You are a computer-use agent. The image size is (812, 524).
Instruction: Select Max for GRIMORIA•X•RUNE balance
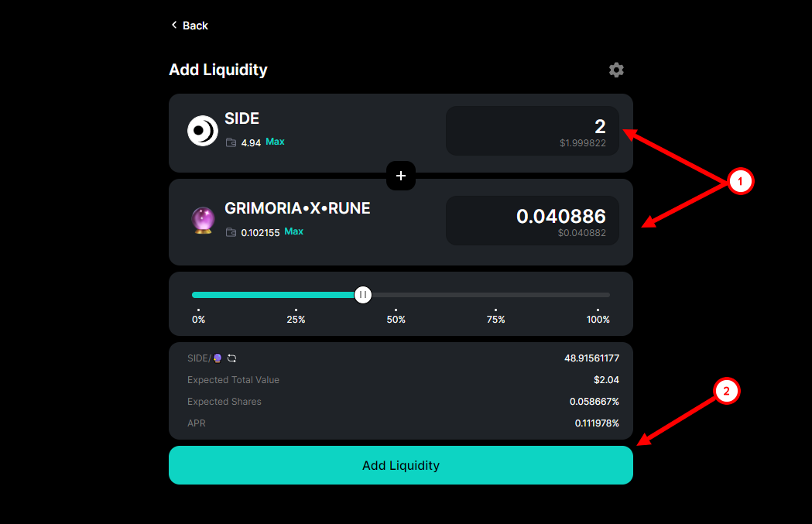click(x=293, y=231)
